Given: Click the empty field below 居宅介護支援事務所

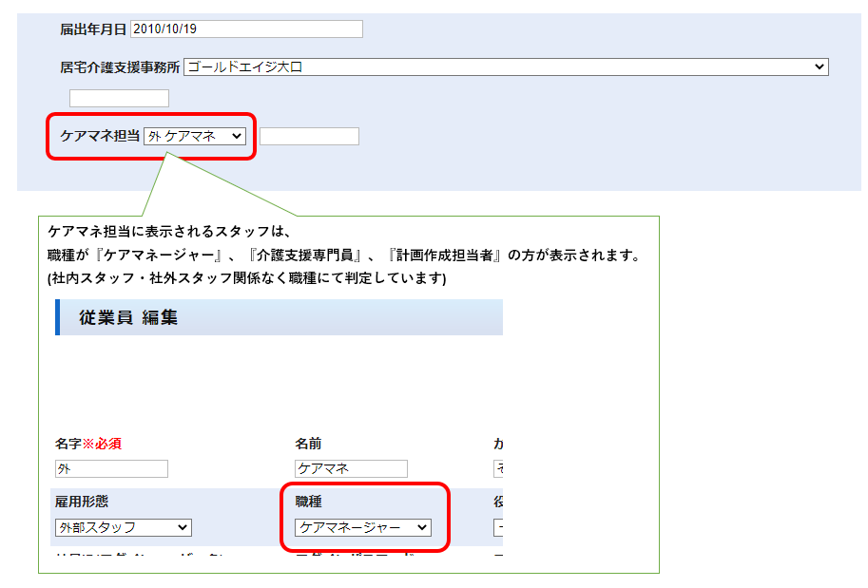Looking at the screenshot, I should [x=119, y=98].
